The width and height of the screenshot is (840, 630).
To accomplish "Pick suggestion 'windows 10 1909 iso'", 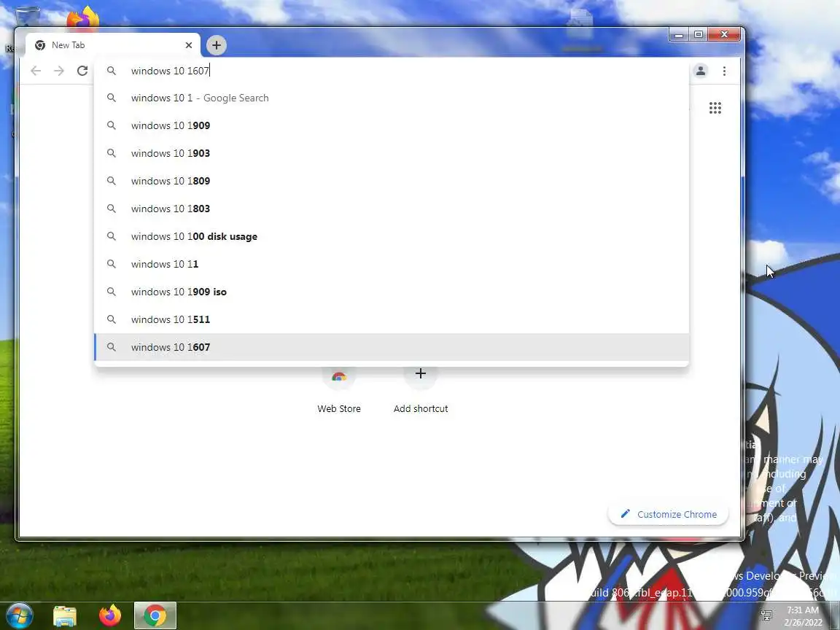I will [x=391, y=292].
